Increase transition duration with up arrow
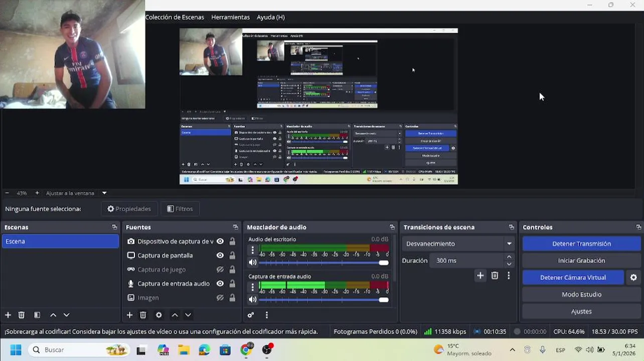 [x=509, y=257]
